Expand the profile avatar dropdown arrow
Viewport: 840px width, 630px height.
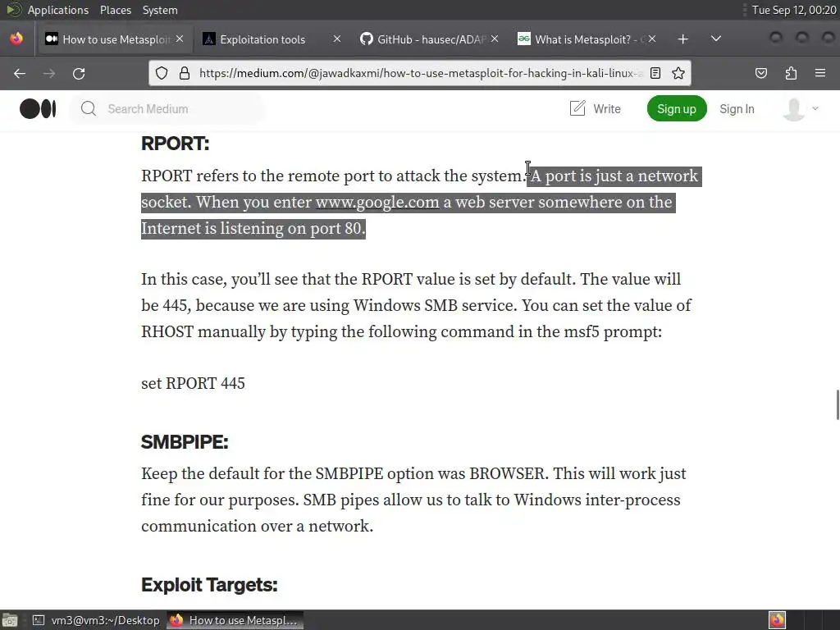(815, 109)
